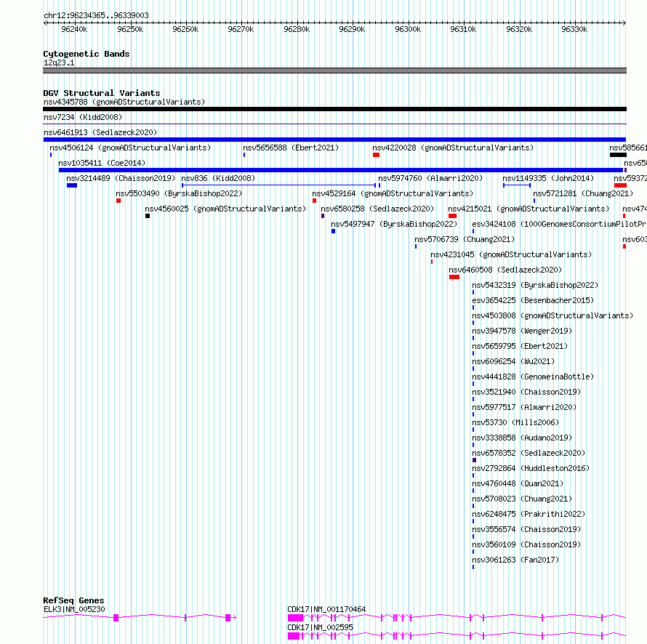Click nsv6096254 (Wu2021) label
Image resolution: width=647 pixels, height=644 pixels.
click(513, 361)
